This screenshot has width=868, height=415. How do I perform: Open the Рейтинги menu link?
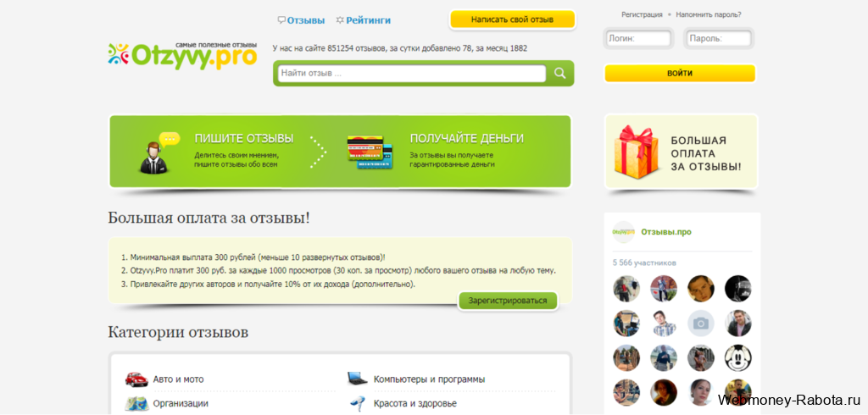[x=368, y=20]
